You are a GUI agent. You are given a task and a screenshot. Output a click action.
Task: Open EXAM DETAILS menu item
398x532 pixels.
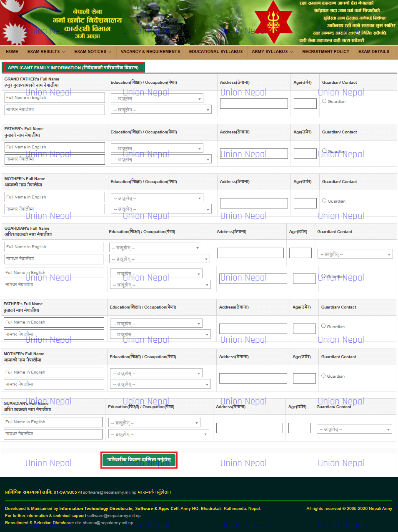pyautogui.click(x=374, y=52)
